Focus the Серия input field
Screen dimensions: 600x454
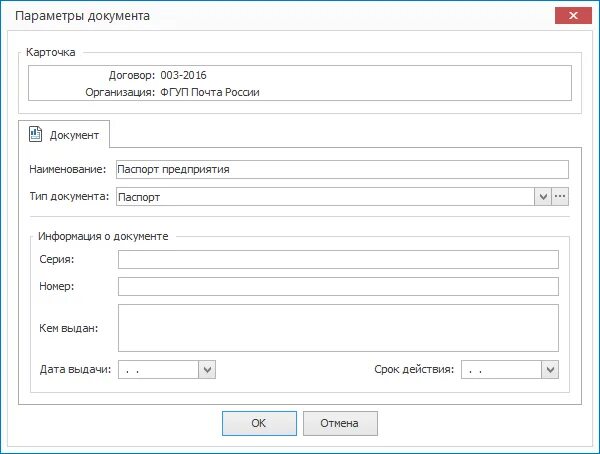(x=338, y=260)
